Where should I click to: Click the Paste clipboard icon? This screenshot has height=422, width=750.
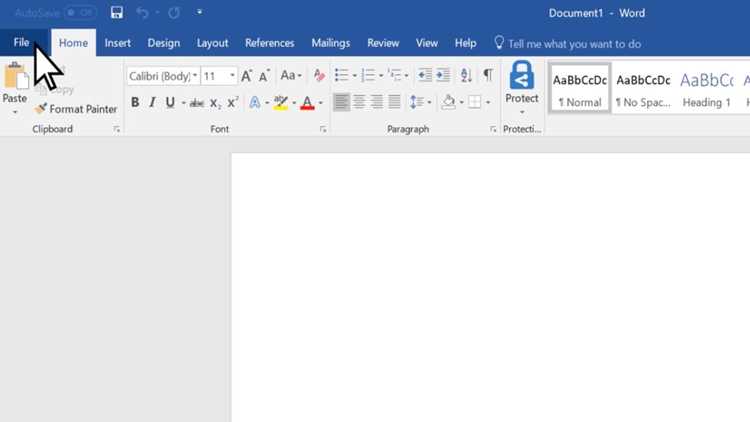click(15, 76)
